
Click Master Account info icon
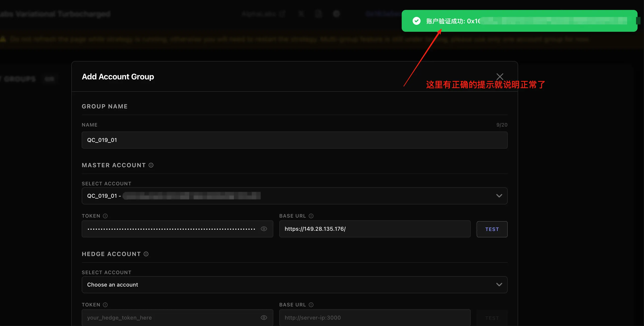151,165
